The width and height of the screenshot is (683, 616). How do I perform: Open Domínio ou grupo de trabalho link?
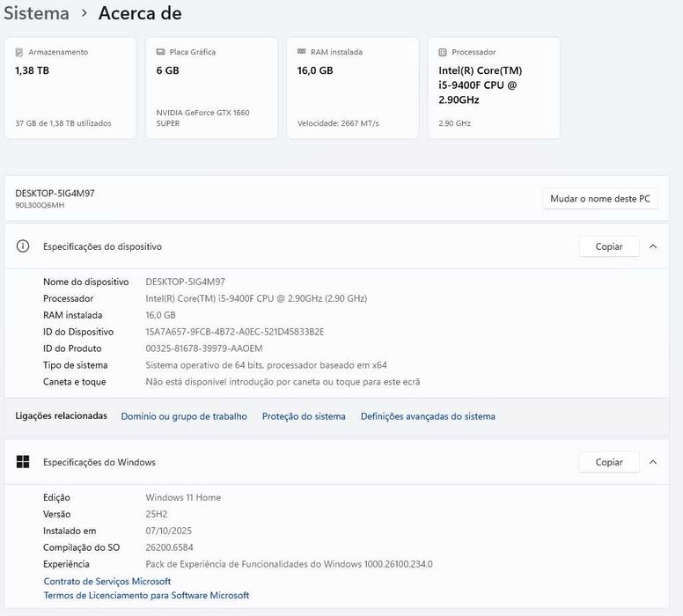(x=184, y=416)
